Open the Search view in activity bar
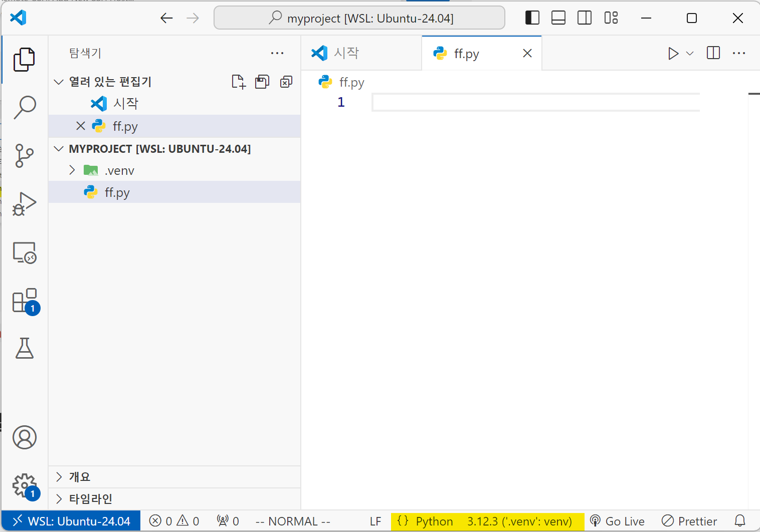Image resolution: width=760 pixels, height=532 pixels. [25, 107]
